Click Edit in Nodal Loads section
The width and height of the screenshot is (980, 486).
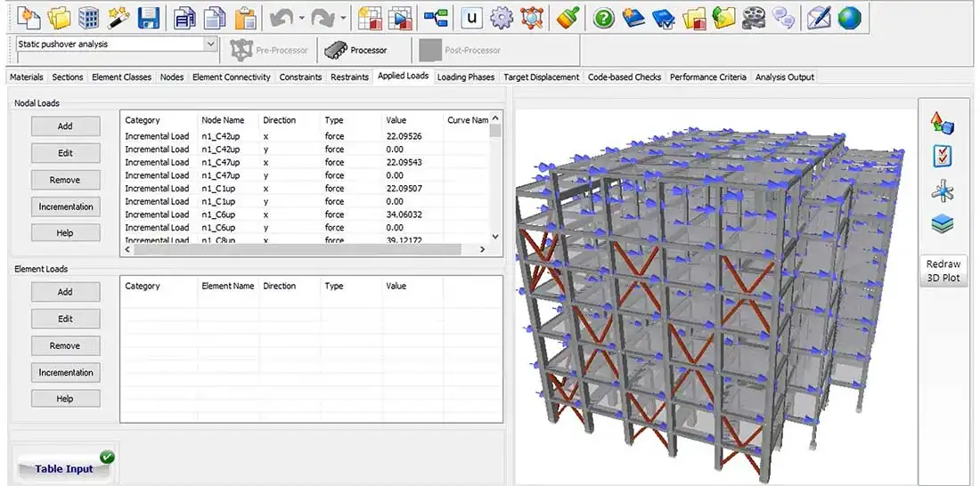pyautogui.click(x=65, y=153)
